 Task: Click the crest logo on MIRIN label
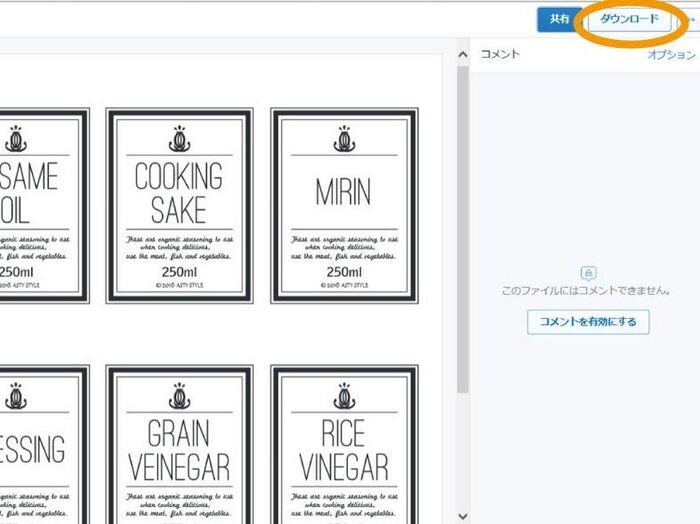click(344, 139)
